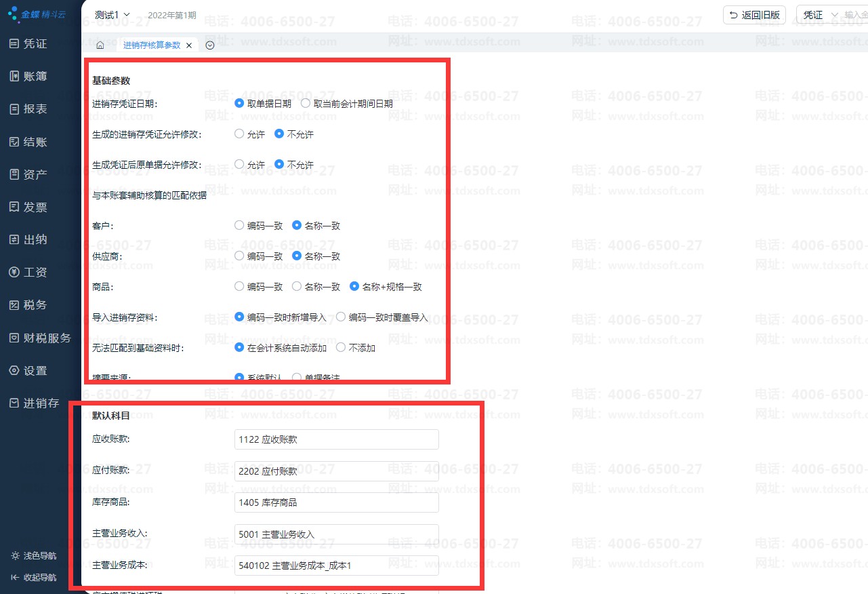
Task: Choose 允许 for 生成凭证后原单据允许修改
Action: 250,165
